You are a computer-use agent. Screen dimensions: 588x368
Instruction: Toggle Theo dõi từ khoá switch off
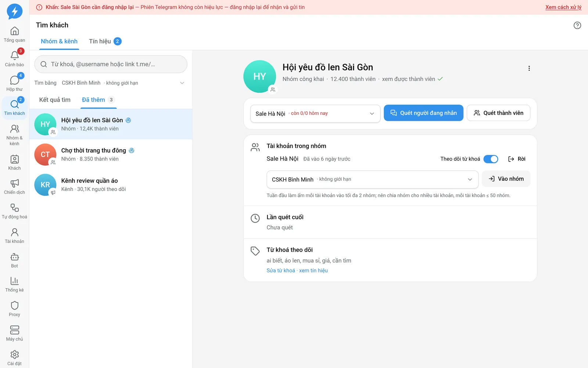491,159
